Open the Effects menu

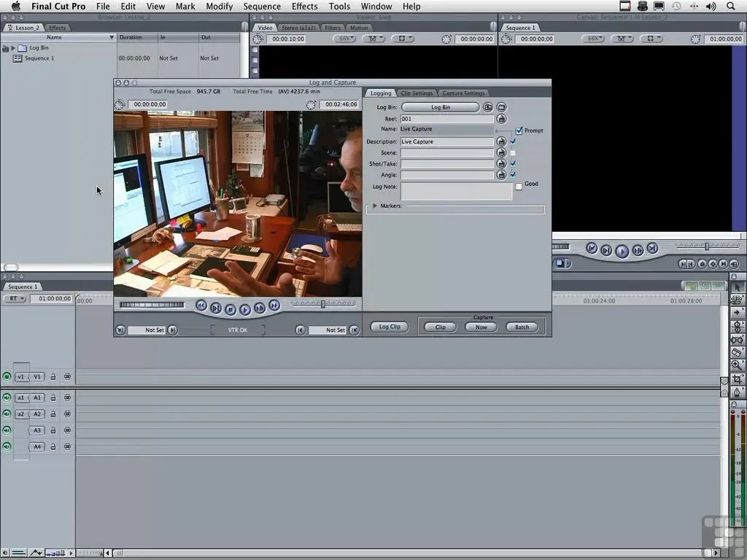304,6
